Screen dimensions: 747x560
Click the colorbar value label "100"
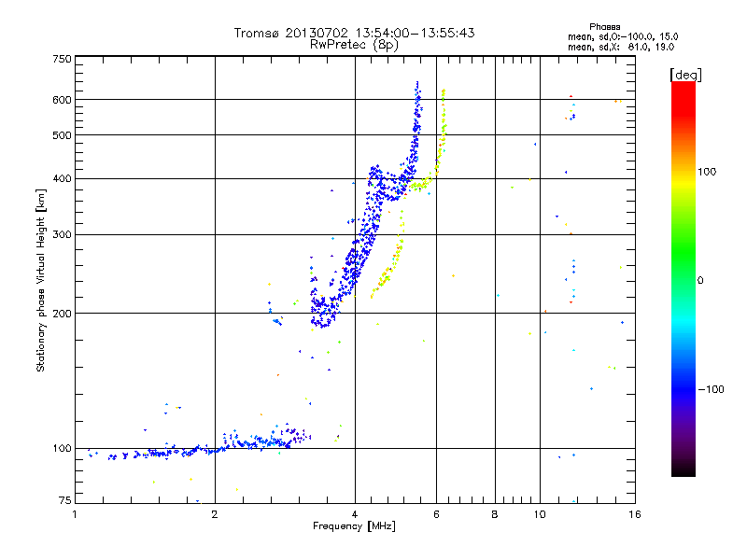pyautogui.click(x=707, y=172)
